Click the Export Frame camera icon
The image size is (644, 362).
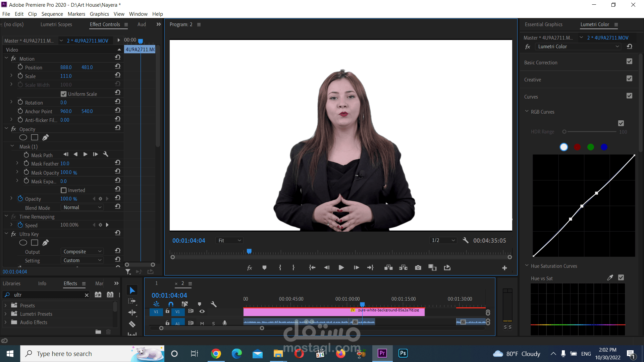(418, 267)
